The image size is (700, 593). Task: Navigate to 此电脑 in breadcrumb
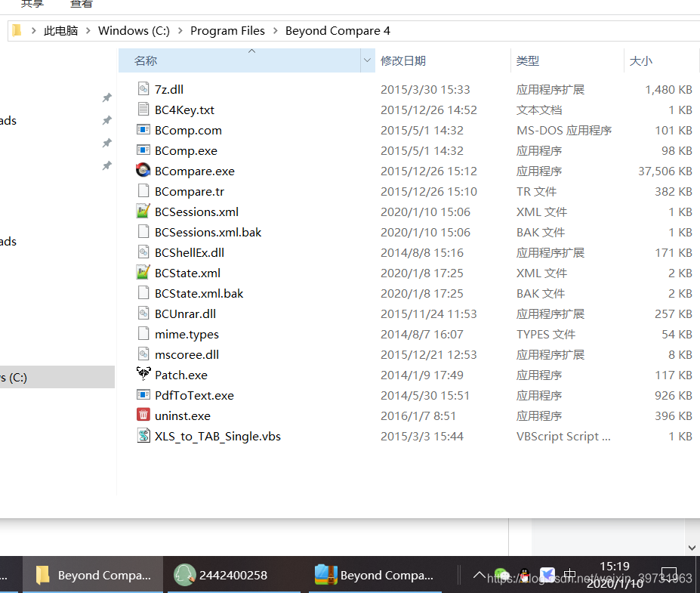click(60, 30)
